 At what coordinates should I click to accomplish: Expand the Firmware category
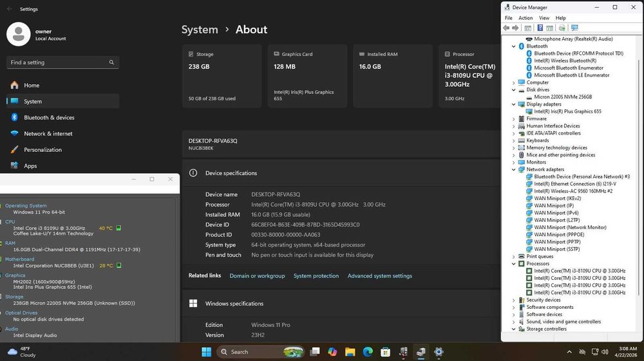(x=513, y=119)
